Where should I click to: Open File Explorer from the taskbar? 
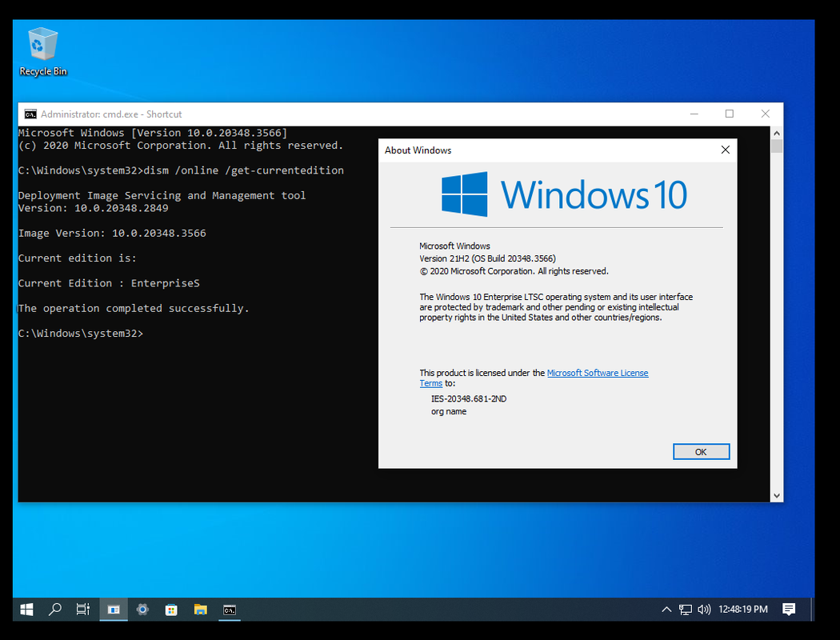[200, 610]
